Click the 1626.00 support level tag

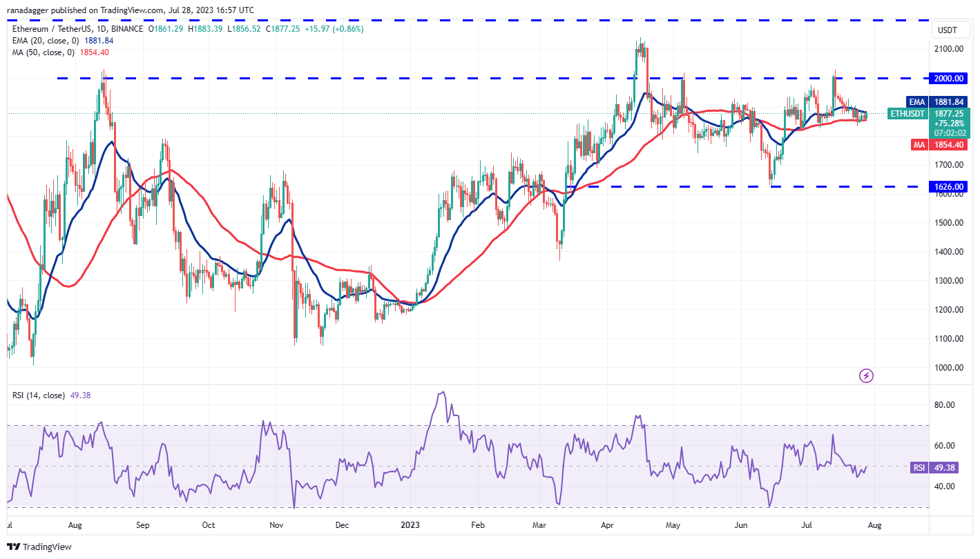(949, 186)
